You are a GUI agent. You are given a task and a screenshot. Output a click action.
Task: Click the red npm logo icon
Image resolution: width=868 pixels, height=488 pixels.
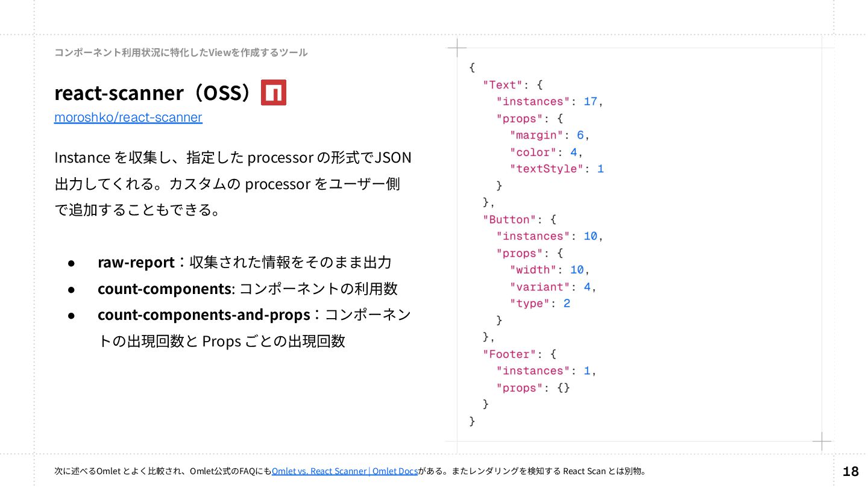coord(274,92)
